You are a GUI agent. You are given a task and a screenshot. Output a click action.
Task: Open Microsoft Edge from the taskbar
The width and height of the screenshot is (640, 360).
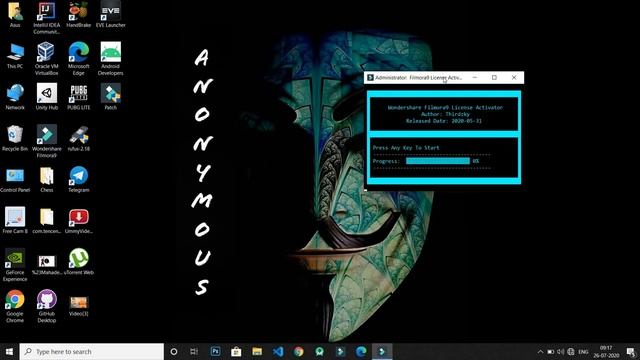(361, 351)
